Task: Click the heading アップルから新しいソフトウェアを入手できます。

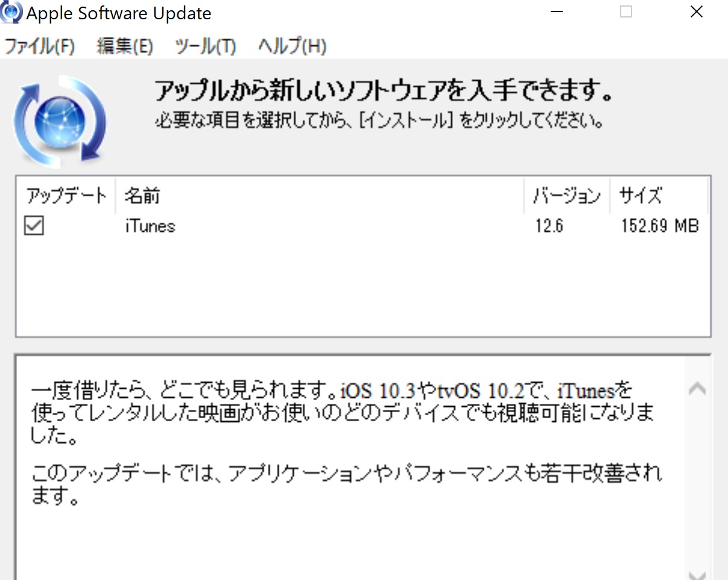Action: click(384, 91)
